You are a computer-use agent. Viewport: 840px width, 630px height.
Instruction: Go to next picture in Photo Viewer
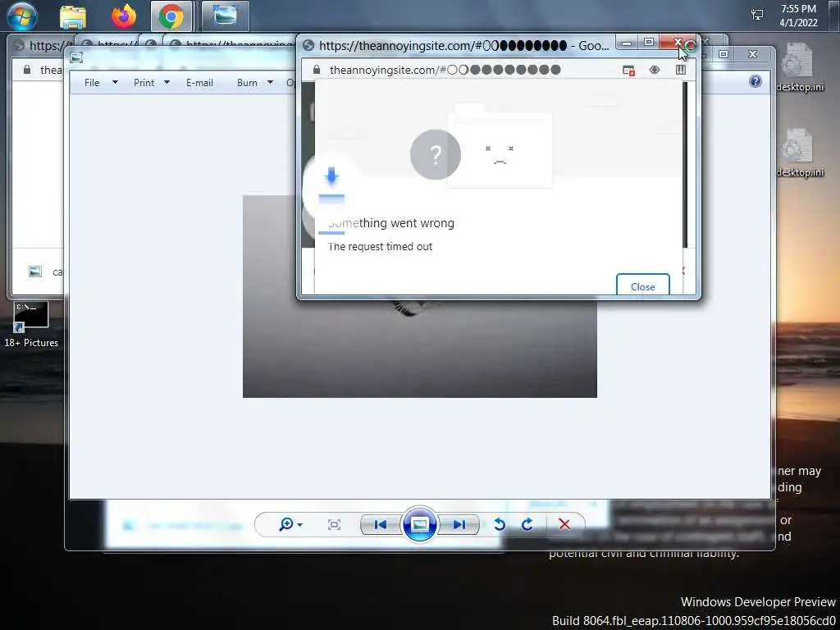coord(459,524)
